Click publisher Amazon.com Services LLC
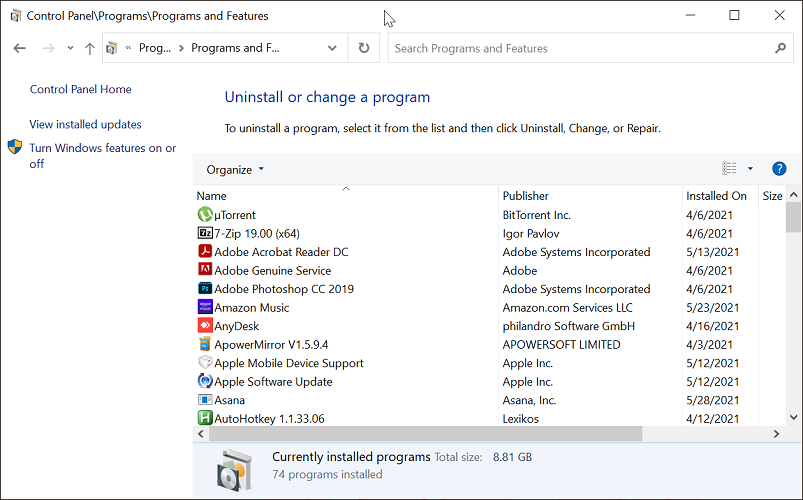This screenshot has height=500, width=803. coord(567,307)
